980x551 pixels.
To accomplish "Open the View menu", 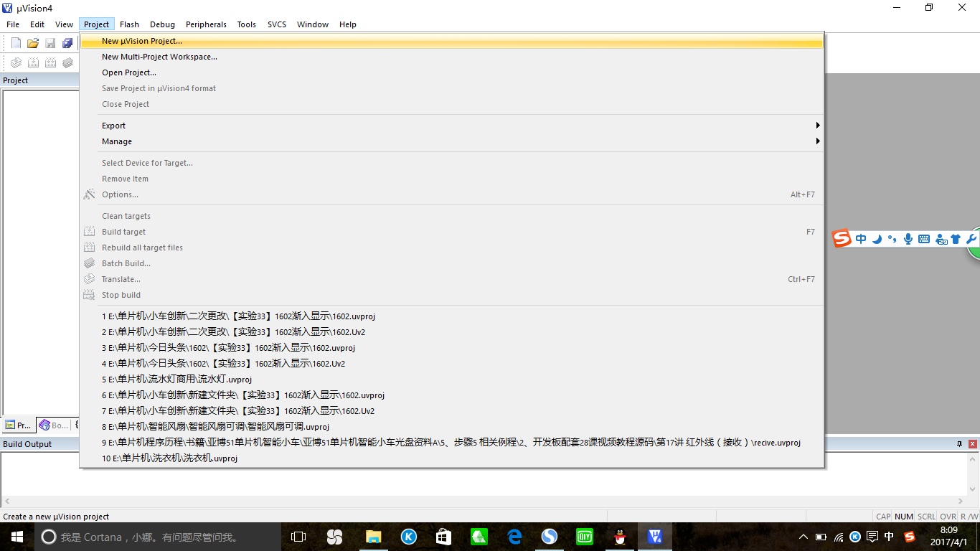I will 65,24.
